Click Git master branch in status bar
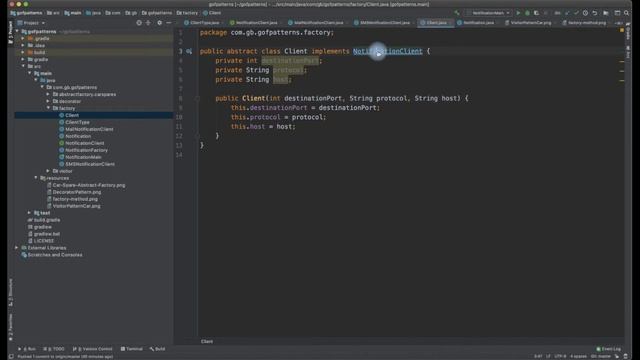This screenshot has width=640, height=360. coord(601,356)
